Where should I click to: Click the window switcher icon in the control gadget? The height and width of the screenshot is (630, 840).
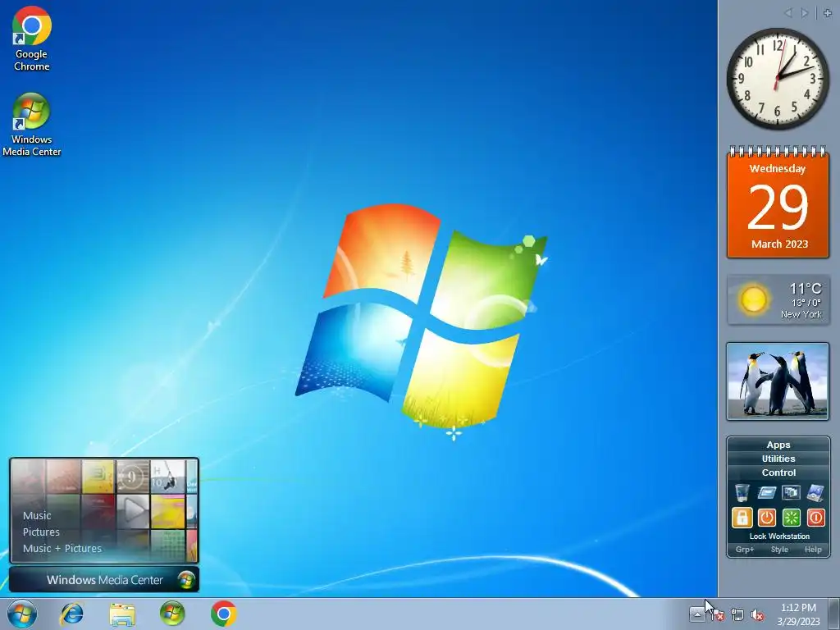pyautogui.click(x=791, y=492)
